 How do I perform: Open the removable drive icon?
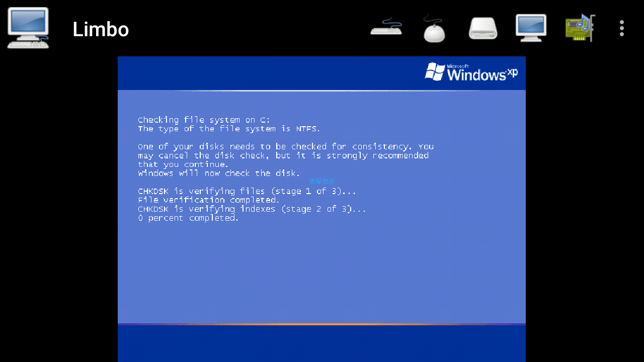pyautogui.click(x=483, y=28)
